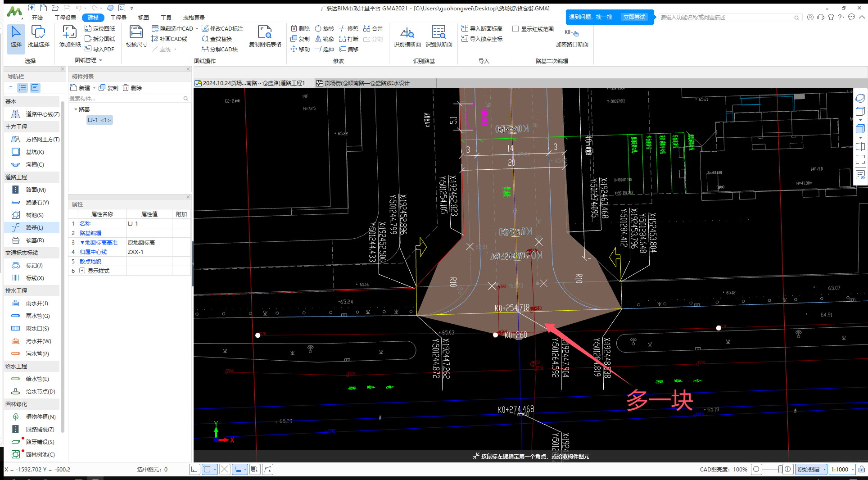Click the CAD brightness decrease minus button

[756, 469]
